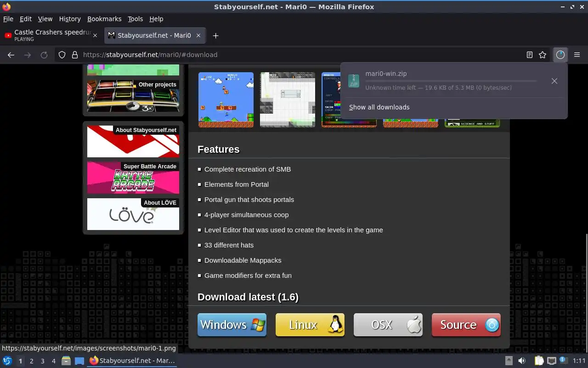Open the About LÖVE banner
588x368 pixels.
(x=133, y=214)
